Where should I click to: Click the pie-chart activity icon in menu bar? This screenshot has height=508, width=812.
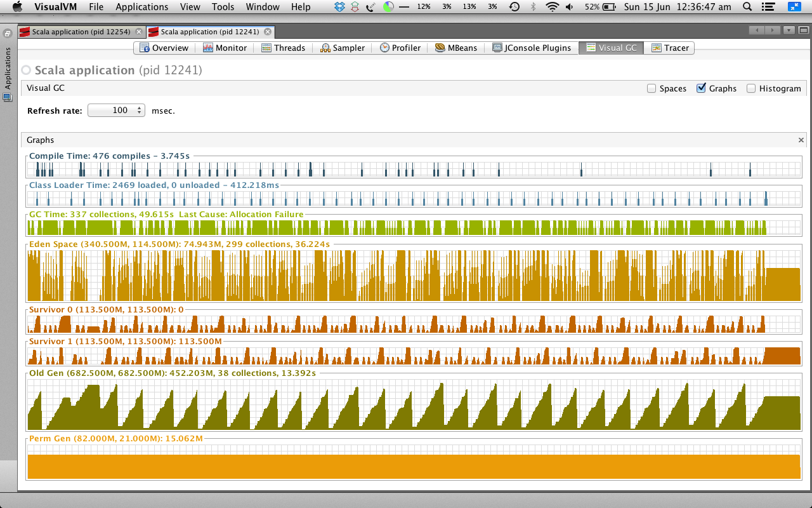pyautogui.click(x=388, y=7)
